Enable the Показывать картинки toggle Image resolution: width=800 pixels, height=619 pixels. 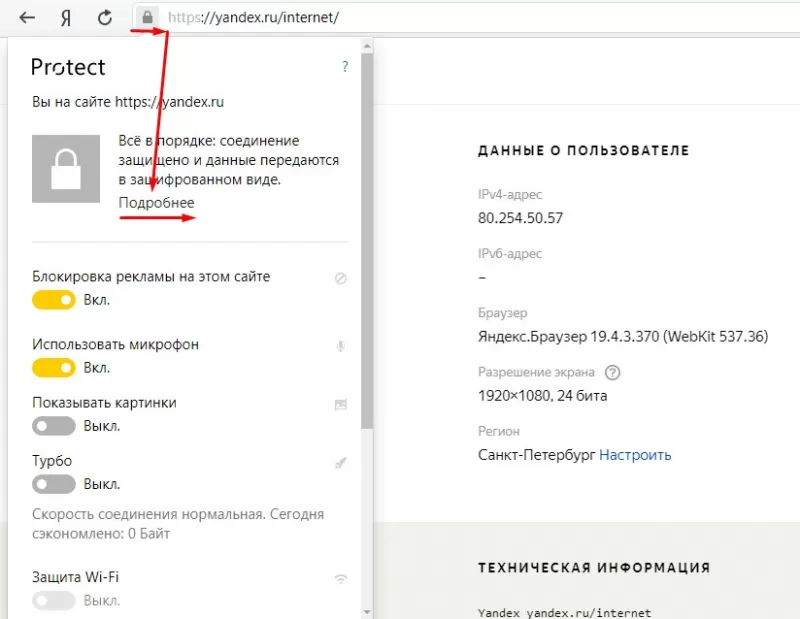click(54, 426)
